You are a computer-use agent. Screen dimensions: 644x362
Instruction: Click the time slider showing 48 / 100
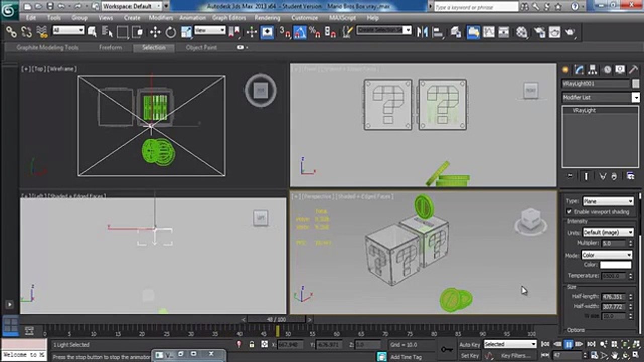(x=276, y=320)
